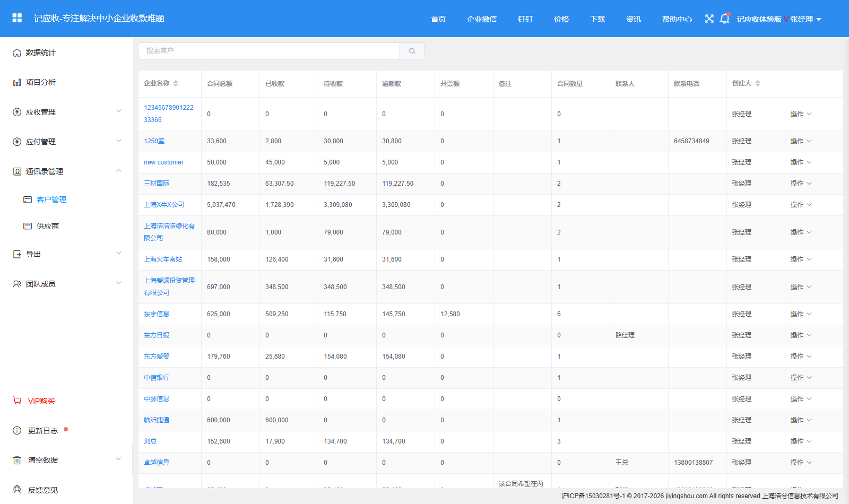Click the search magnifier button

tap(412, 51)
